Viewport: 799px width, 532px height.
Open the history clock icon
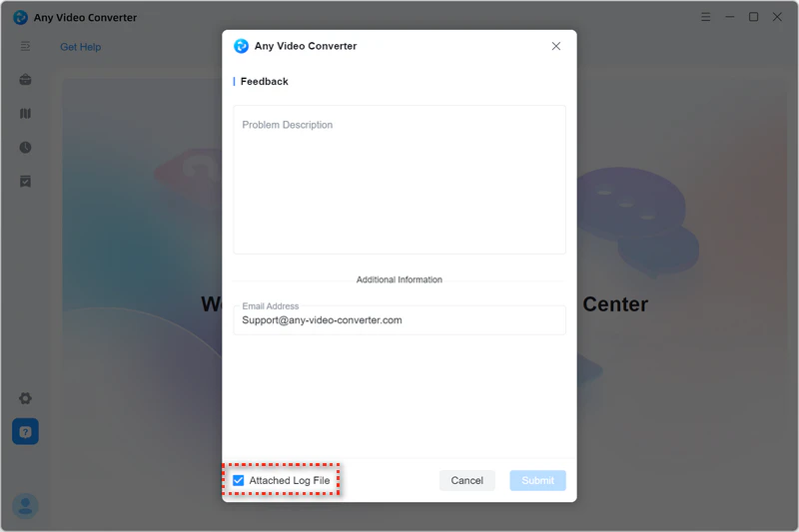[x=26, y=148]
